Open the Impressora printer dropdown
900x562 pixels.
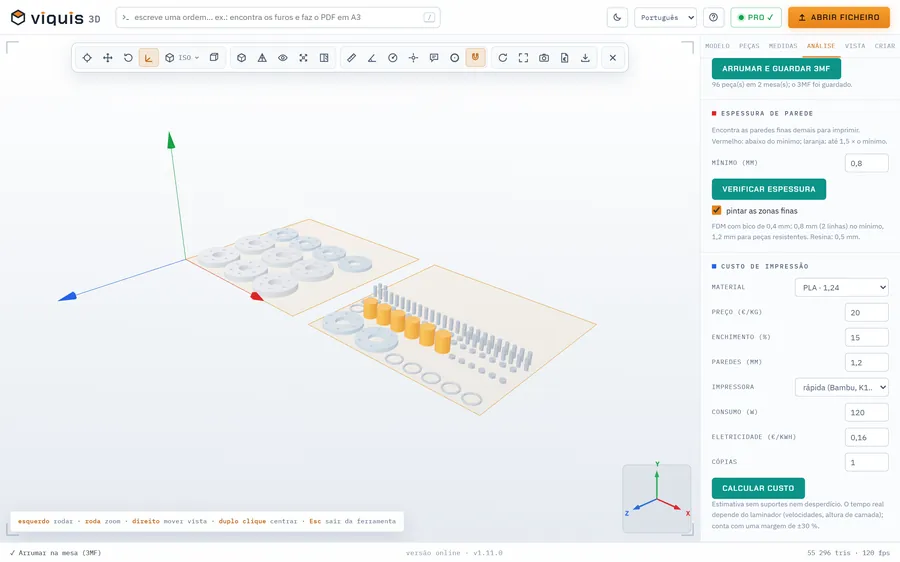(x=841, y=387)
